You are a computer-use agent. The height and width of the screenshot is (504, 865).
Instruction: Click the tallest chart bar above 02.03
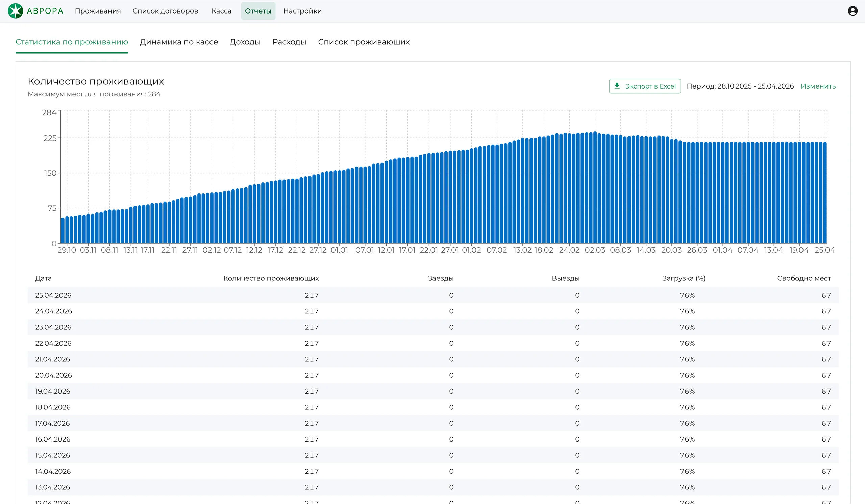(x=595, y=187)
